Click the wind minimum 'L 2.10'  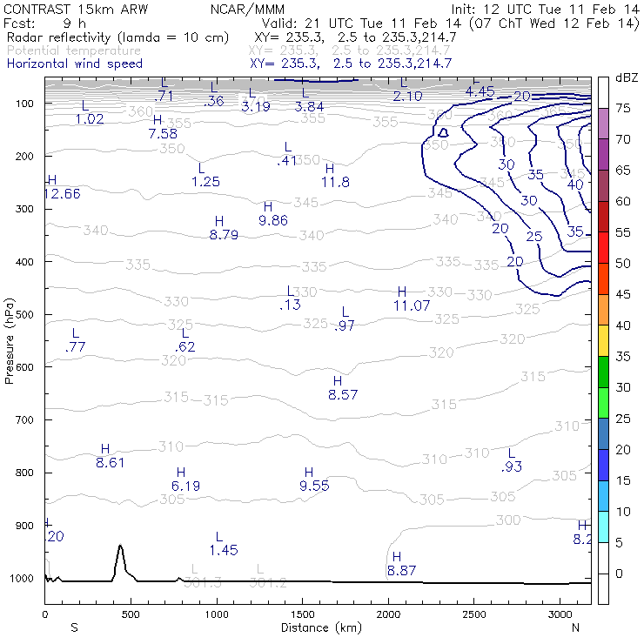[x=407, y=91]
